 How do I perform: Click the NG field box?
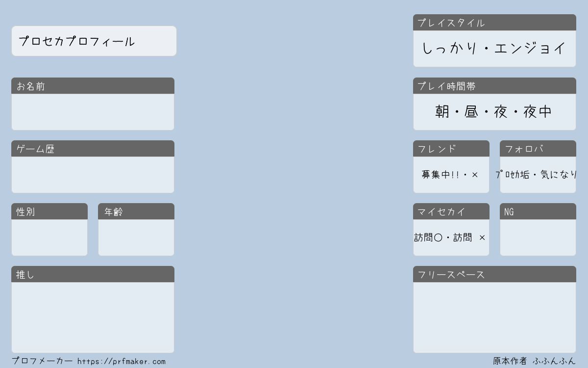(538, 237)
